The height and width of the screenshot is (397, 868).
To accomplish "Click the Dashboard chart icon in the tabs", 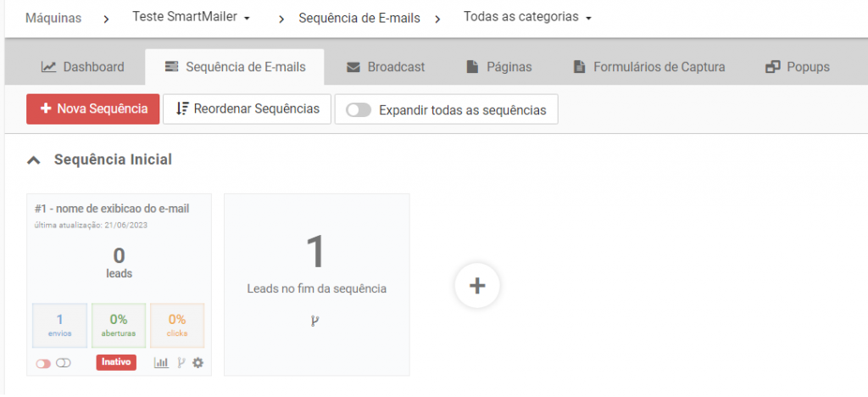I will click(49, 67).
